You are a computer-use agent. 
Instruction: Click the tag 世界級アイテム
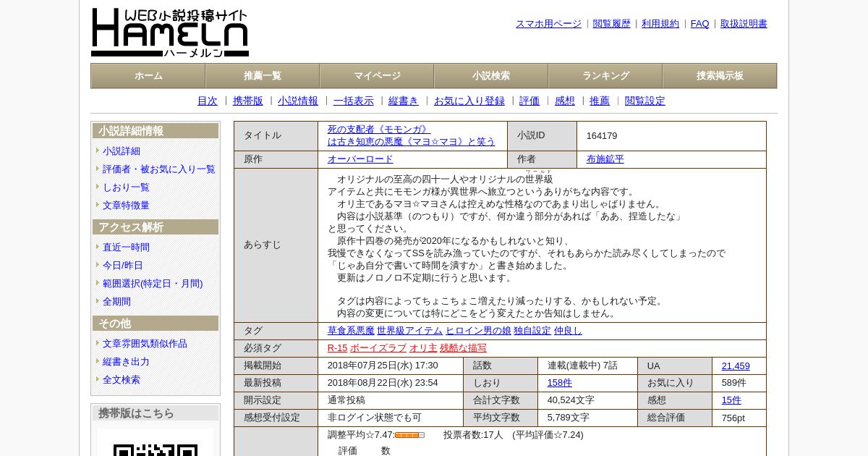click(x=409, y=331)
